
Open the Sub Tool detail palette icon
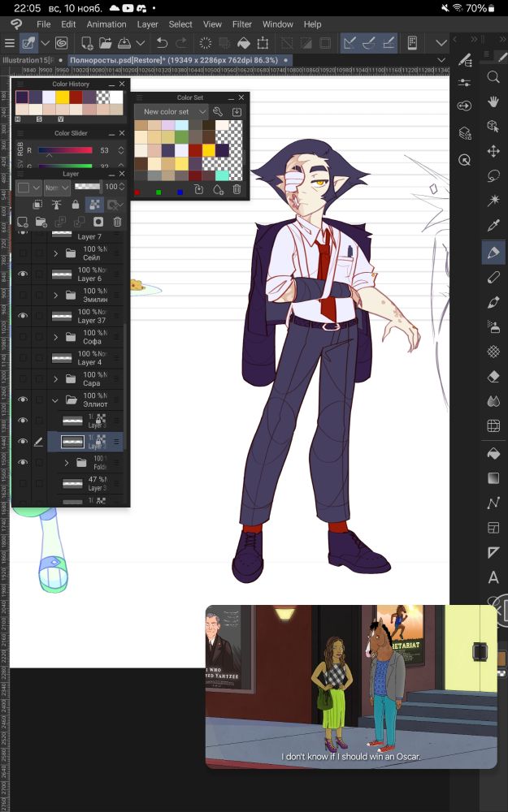(x=464, y=59)
